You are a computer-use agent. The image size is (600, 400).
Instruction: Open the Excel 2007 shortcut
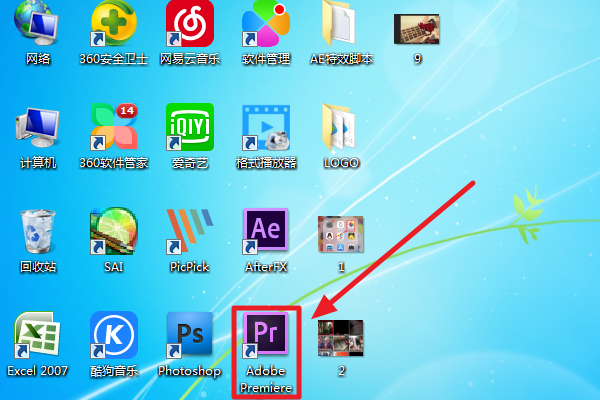tap(37, 335)
